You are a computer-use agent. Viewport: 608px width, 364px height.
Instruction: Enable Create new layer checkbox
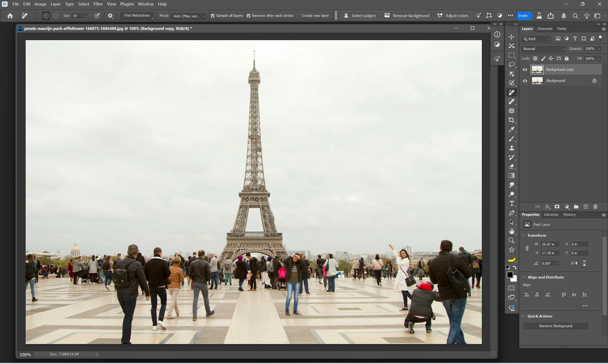(299, 16)
